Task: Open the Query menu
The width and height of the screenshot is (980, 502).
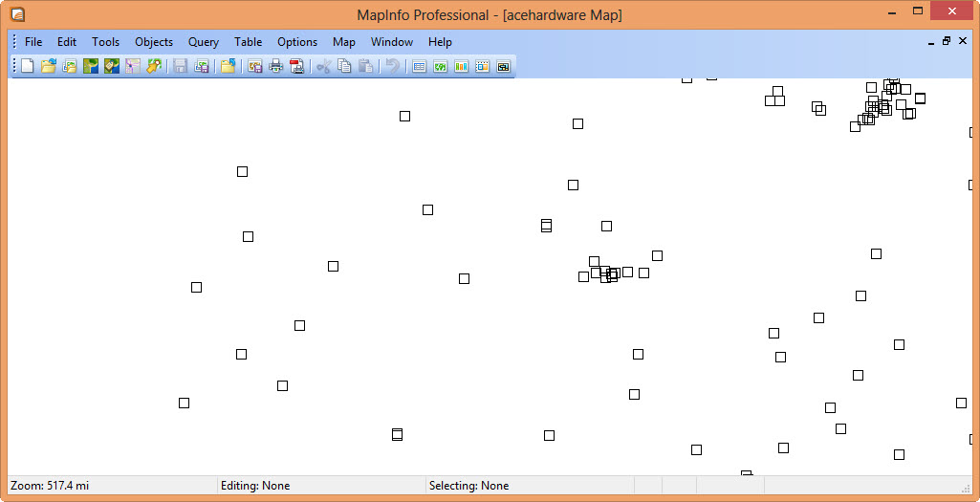Action: pos(204,42)
